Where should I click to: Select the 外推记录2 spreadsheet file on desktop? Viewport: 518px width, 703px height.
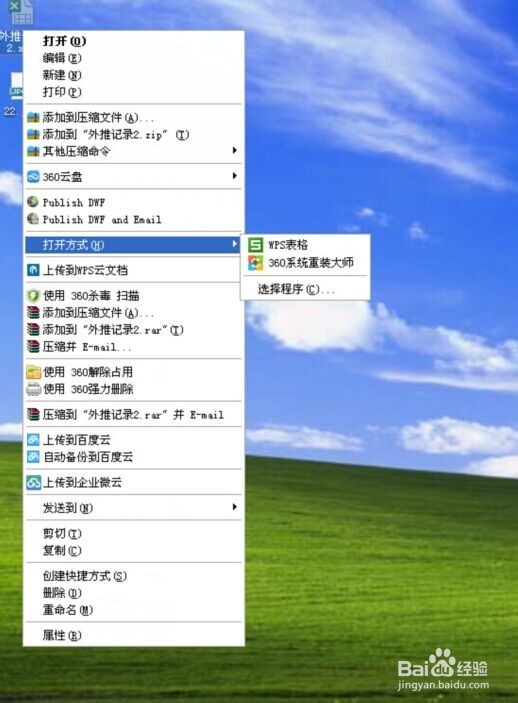pyautogui.click(x=15, y=27)
